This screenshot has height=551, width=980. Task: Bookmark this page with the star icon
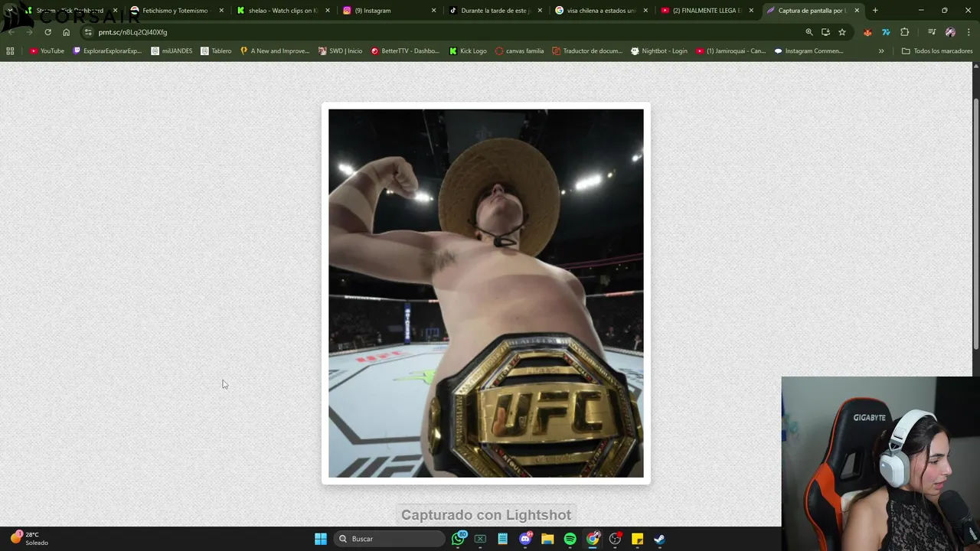[x=842, y=32]
